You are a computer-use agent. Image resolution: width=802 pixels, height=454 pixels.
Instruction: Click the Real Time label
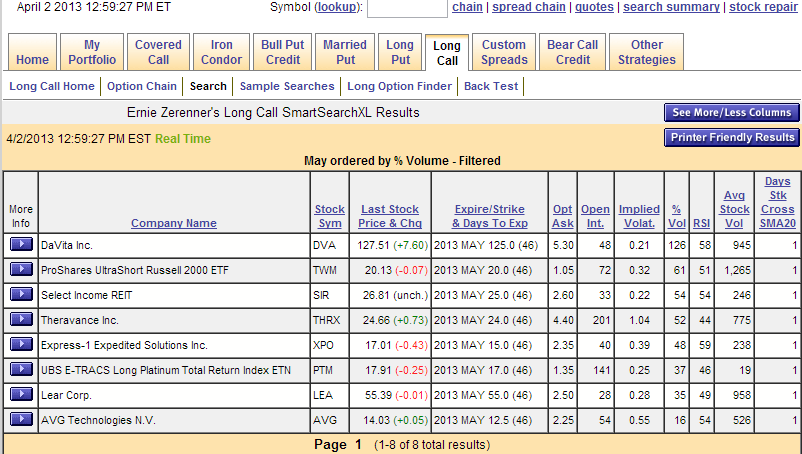(x=183, y=139)
